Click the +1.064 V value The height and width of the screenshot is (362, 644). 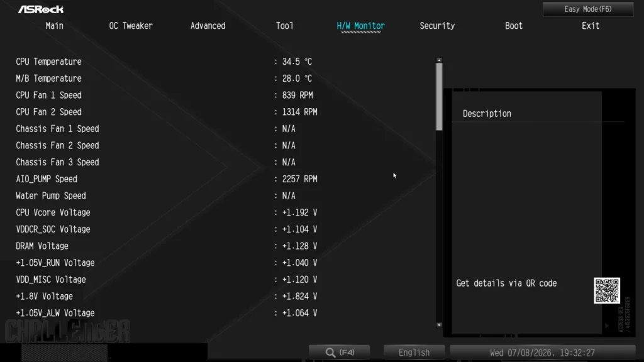(299, 313)
